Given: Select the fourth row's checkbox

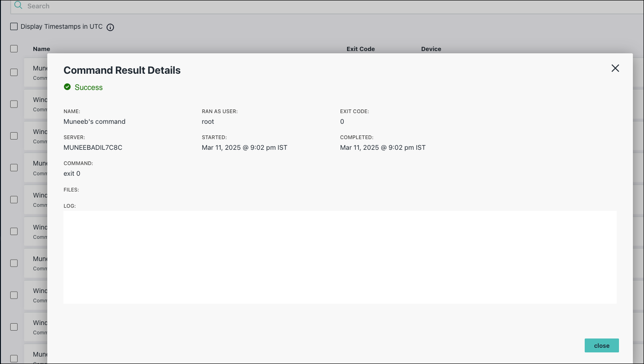Looking at the screenshot, I should pyautogui.click(x=14, y=167).
